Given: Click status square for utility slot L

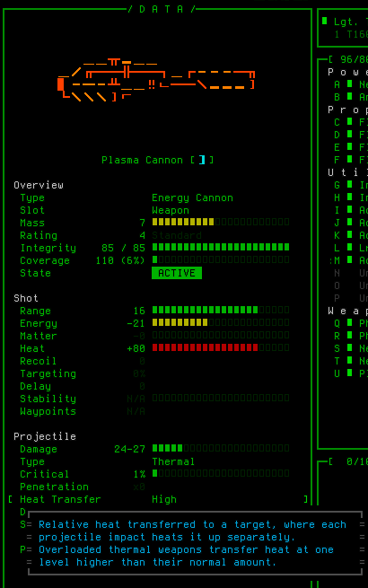Looking at the screenshot, I should point(350,247).
